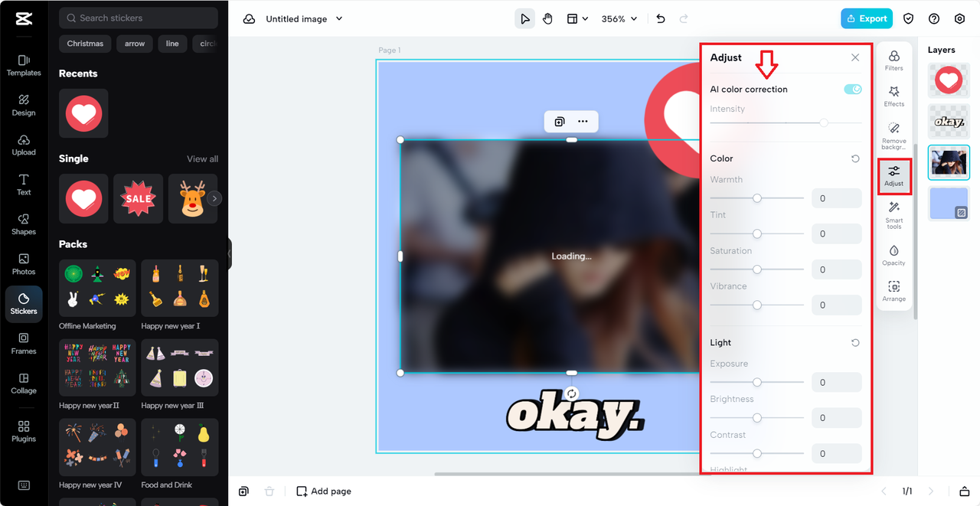The image size is (980, 506).
Task: Open the Plugins panel
Action: (24, 432)
